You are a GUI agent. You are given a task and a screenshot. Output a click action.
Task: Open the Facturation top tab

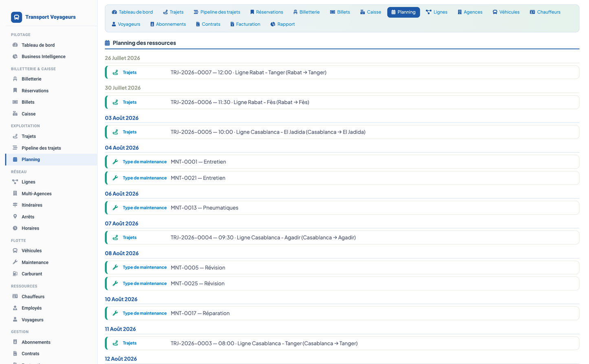coord(245,24)
